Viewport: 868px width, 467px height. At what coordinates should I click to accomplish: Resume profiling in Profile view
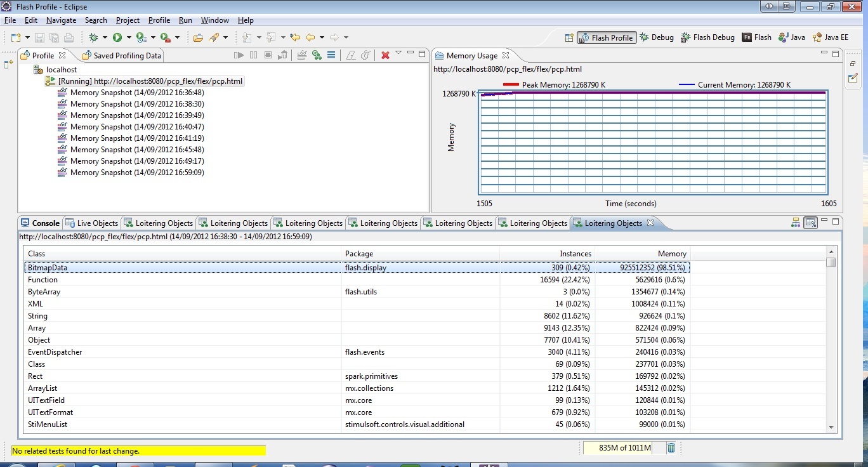tap(239, 55)
